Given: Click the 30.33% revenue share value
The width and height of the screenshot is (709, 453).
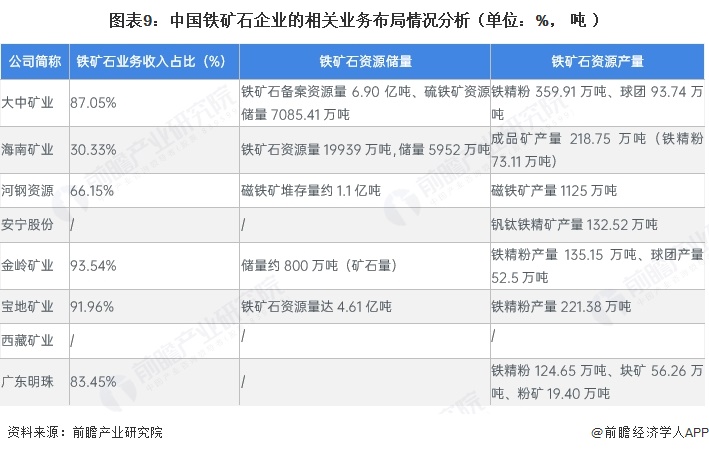Looking at the screenshot, I should click(93, 150).
